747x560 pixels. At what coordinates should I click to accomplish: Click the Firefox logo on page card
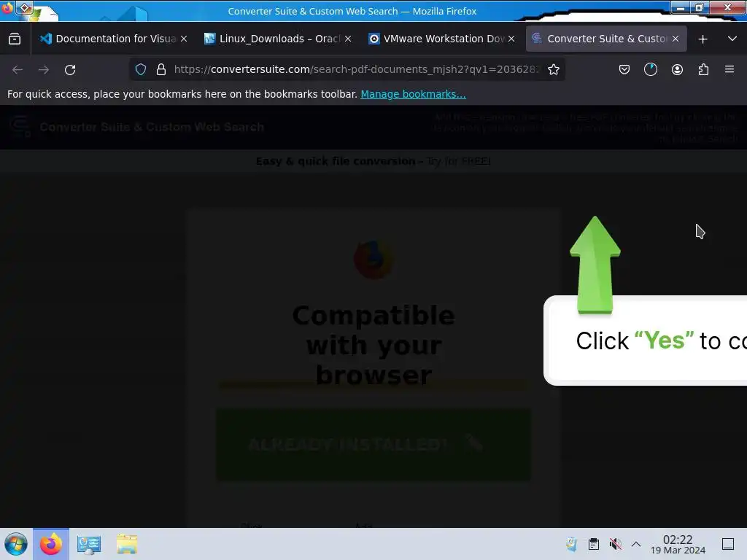[x=373, y=260]
